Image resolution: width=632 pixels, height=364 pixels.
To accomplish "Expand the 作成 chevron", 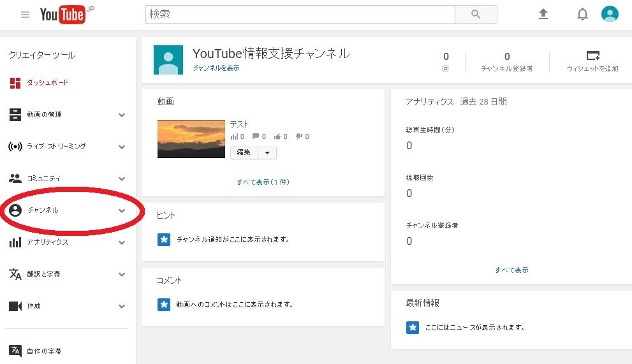I will [122, 306].
